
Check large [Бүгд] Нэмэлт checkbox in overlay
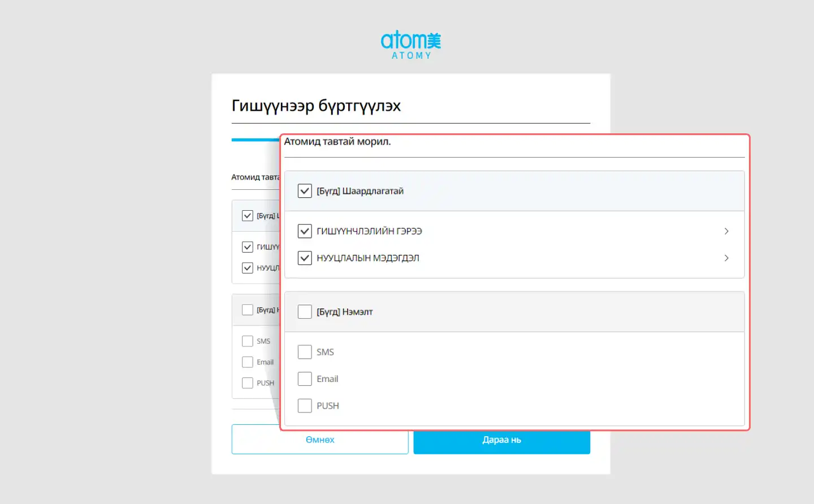coord(305,312)
